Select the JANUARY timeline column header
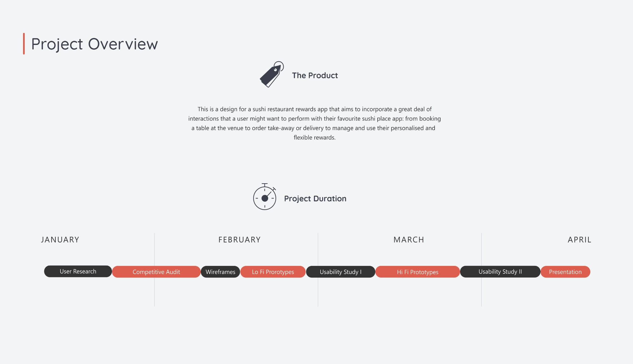Image resolution: width=633 pixels, height=364 pixels. 60,239
